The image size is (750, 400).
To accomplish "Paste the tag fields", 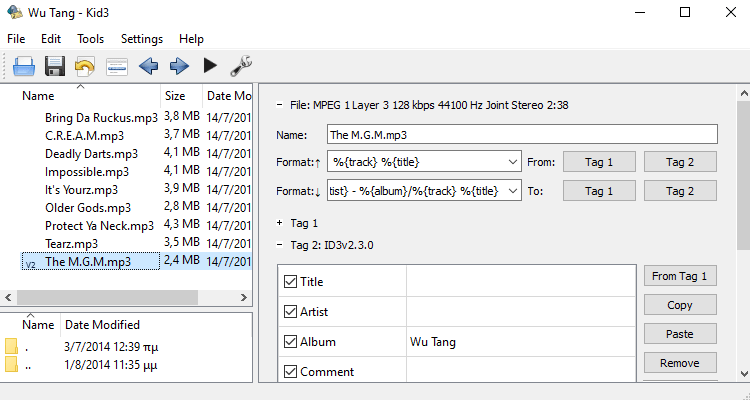I will pos(680,333).
